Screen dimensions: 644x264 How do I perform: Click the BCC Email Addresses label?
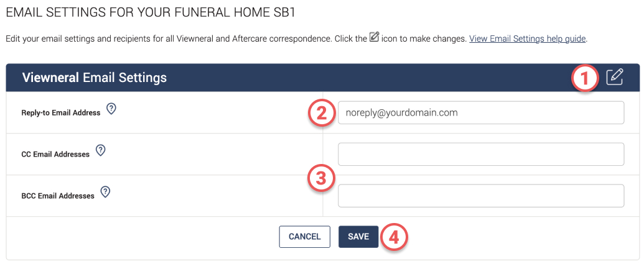pos(58,196)
